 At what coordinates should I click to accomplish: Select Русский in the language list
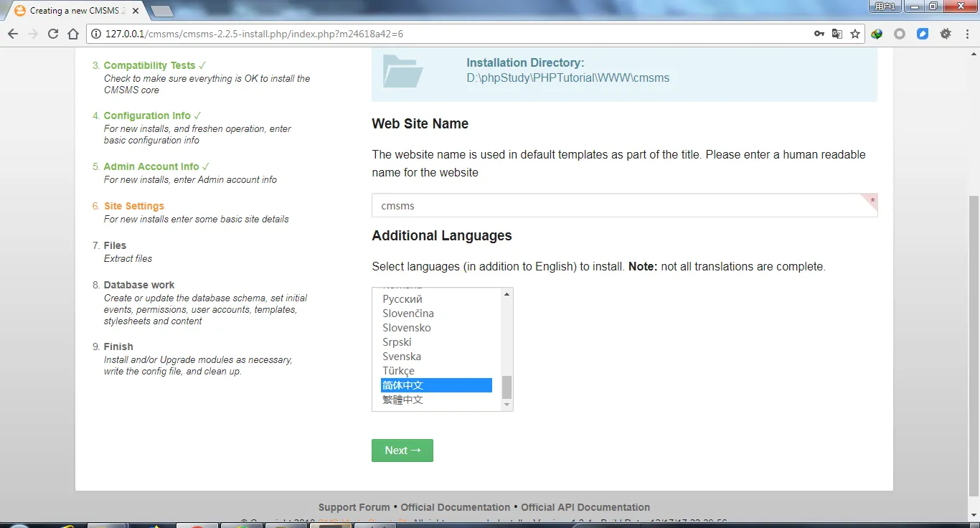[402, 299]
